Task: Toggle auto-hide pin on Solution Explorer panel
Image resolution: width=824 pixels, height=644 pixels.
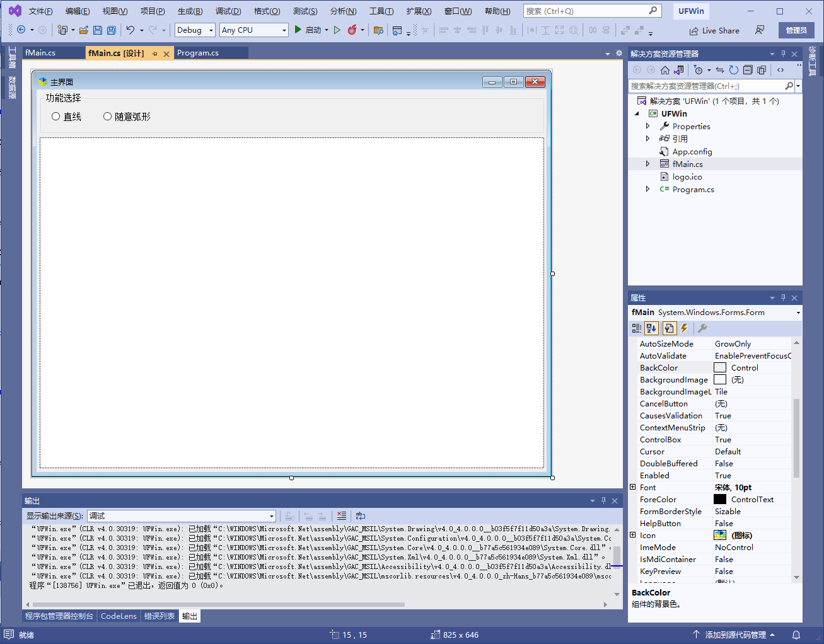Action: 783,54
